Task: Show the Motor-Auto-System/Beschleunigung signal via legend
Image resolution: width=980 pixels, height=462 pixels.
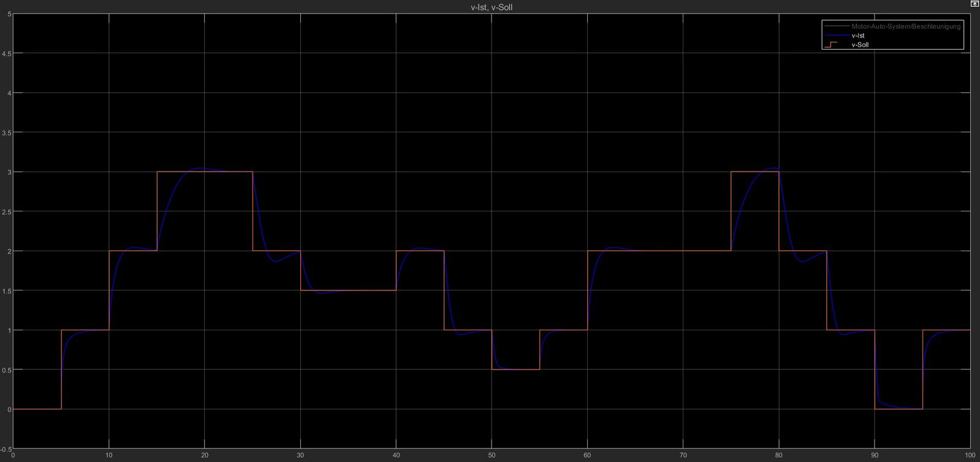Action: [906, 26]
